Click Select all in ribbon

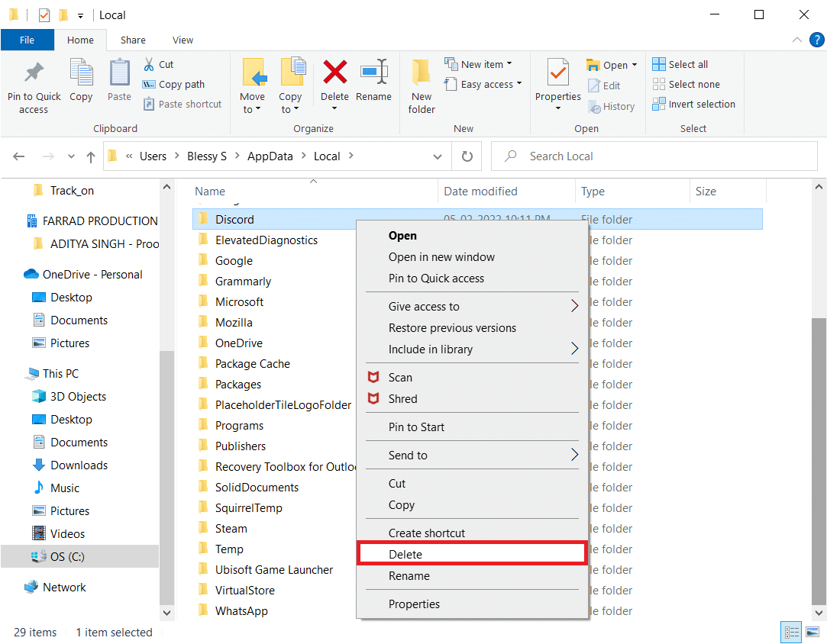pyautogui.click(x=680, y=64)
